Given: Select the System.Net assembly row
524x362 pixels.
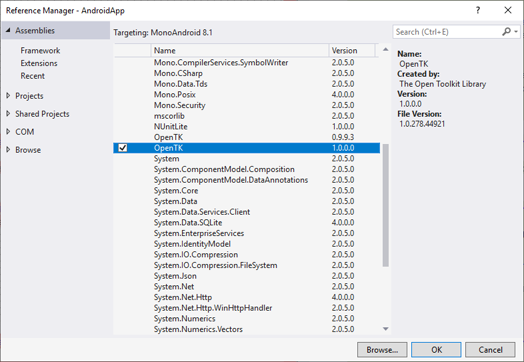Looking at the screenshot, I should click(246, 287).
